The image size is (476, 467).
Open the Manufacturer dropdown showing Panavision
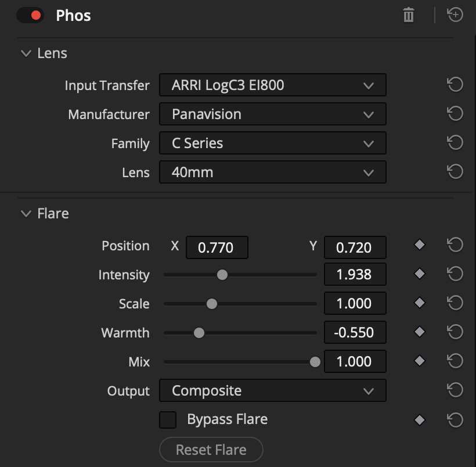click(x=273, y=114)
